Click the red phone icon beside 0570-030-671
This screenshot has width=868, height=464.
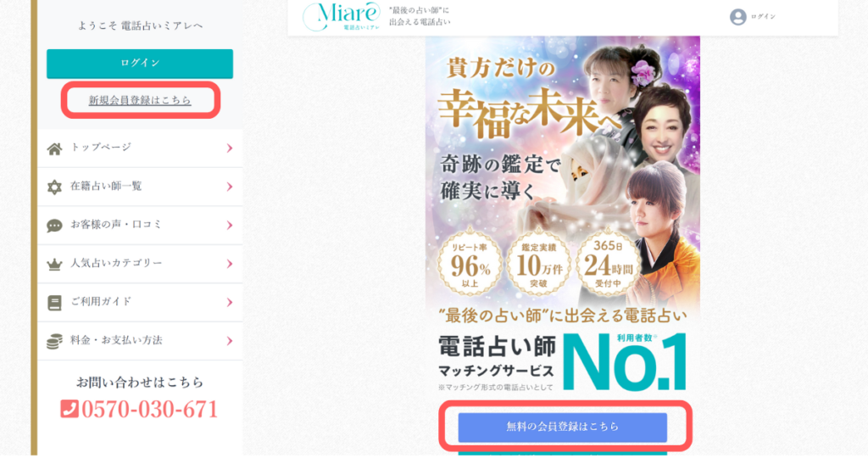tap(70, 409)
